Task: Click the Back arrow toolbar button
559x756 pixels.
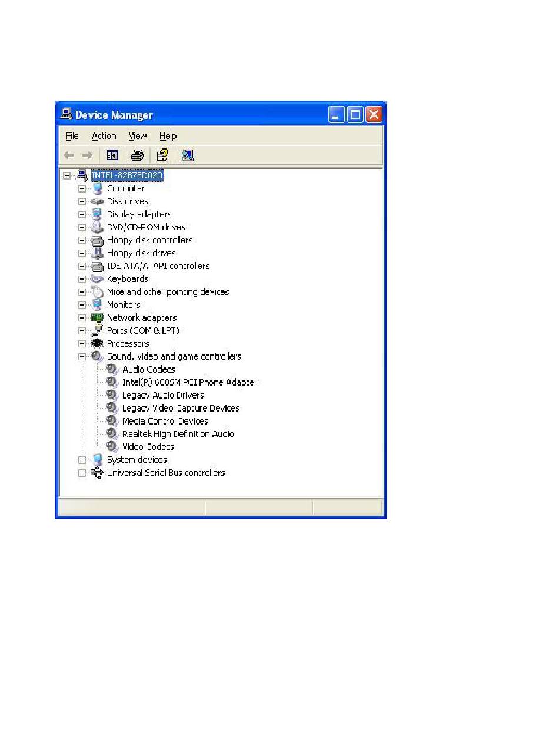Action: (69, 155)
